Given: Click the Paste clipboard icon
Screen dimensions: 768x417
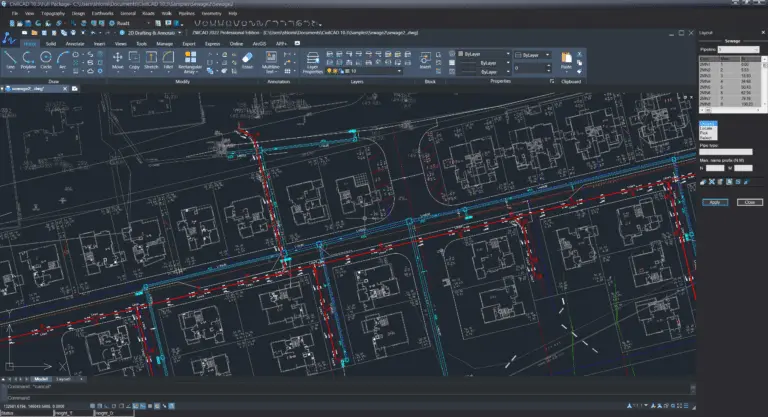Looking at the screenshot, I should (566, 60).
